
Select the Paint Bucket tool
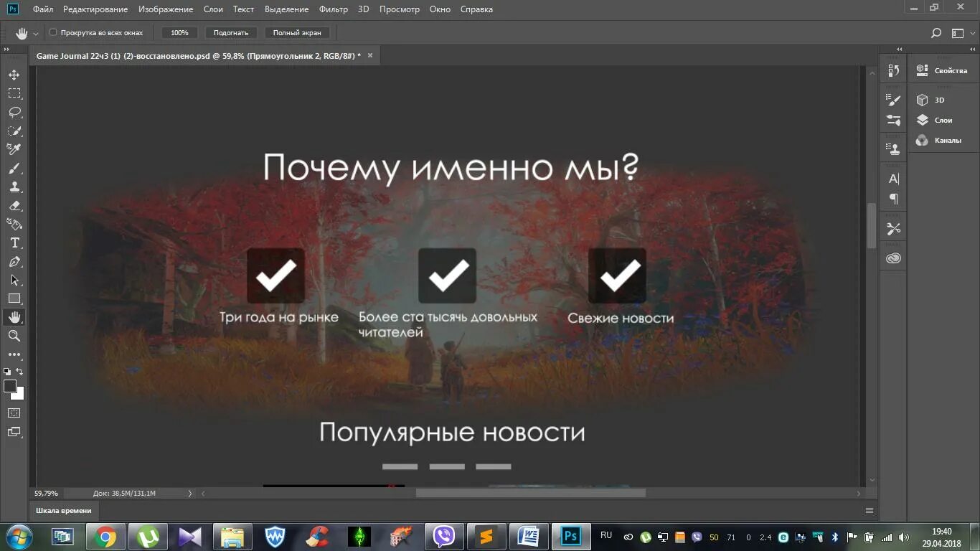coord(14,224)
